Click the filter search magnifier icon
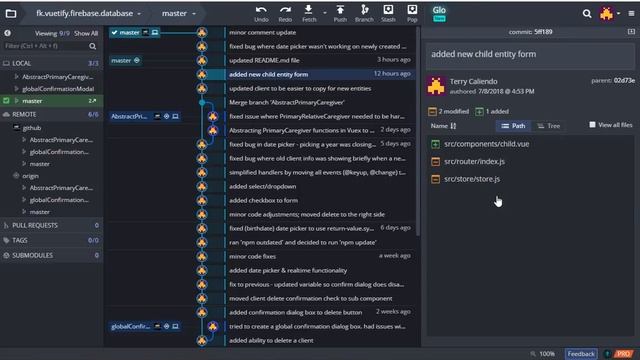Viewport: 640px width, 360px height. [x=93, y=46]
